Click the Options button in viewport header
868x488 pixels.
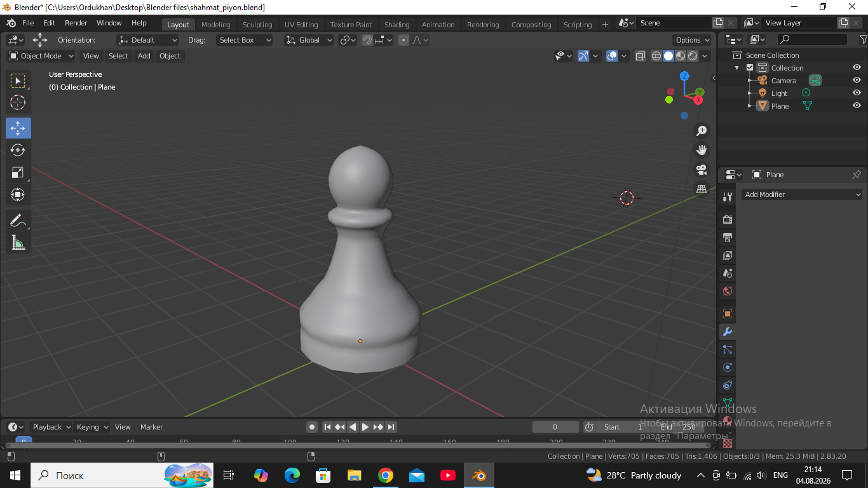pos(693,40)
